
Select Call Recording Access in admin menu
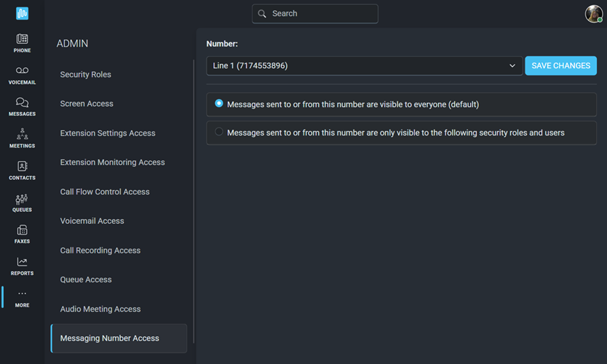point(100,250)
